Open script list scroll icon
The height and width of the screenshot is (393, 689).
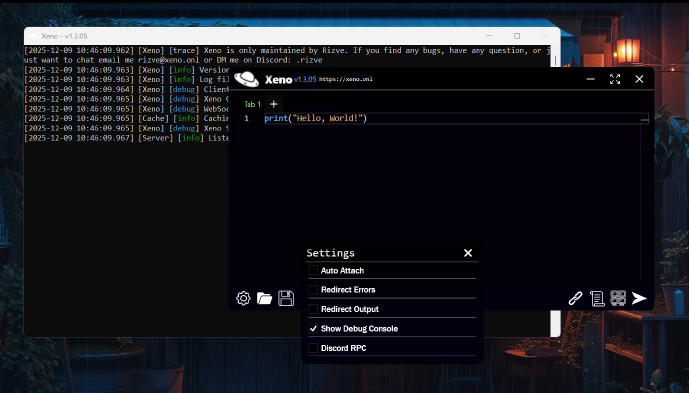tap(597, 298)
